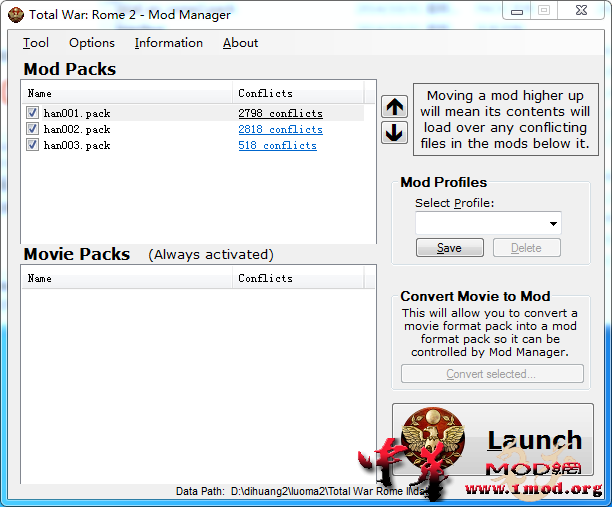Viewport: 612px width, 507px height.
Task: Launch the game with the Launch button
Action: [x=493, y=439]
